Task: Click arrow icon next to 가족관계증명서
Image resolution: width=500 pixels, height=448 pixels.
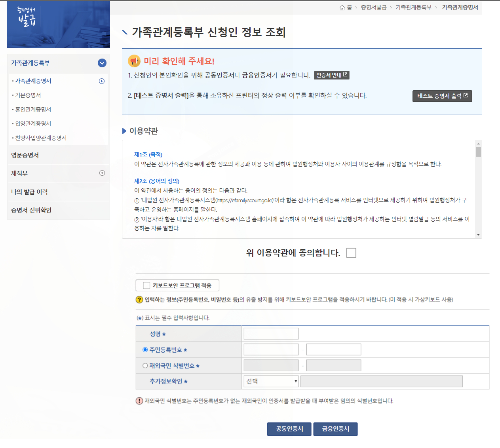Action: [x=102, y=81]
